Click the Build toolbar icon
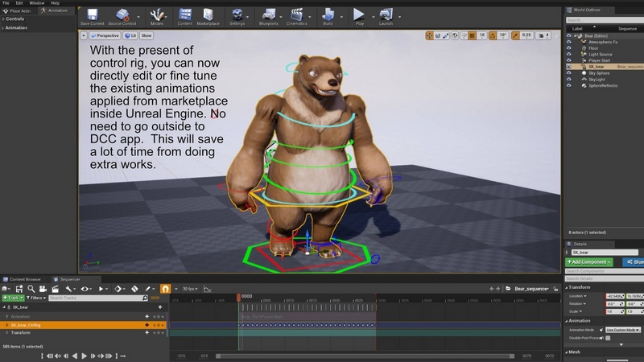Screen dimensions: 644x362 (x=328, y=15)
